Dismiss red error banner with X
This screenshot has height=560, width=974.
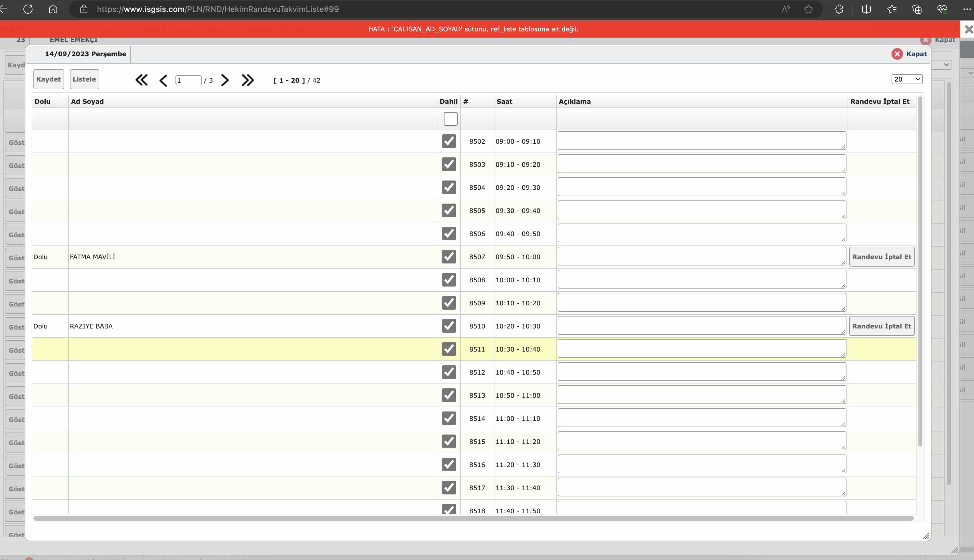(x=968, y=29)
